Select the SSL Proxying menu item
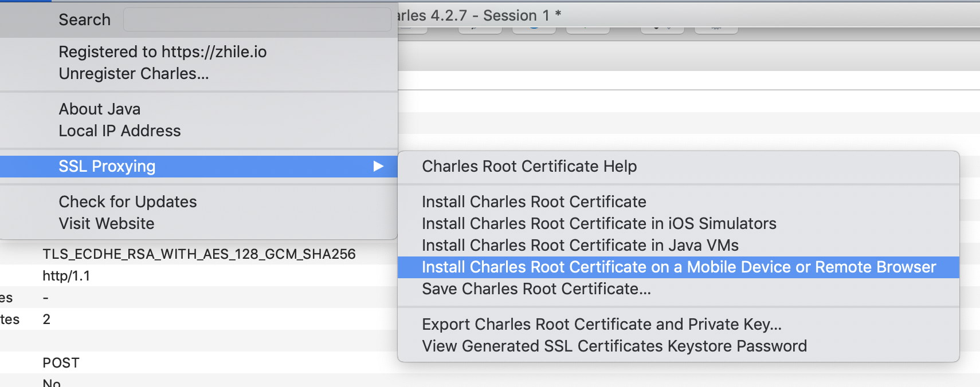The height and width of the screenshot is (387, 980). (x=107, y=167)
